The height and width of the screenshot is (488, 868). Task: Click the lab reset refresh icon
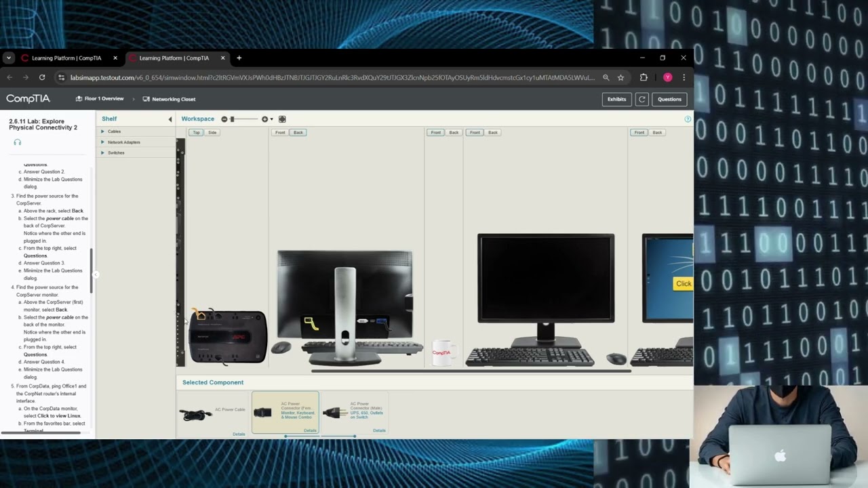click(x=642, y=99)
